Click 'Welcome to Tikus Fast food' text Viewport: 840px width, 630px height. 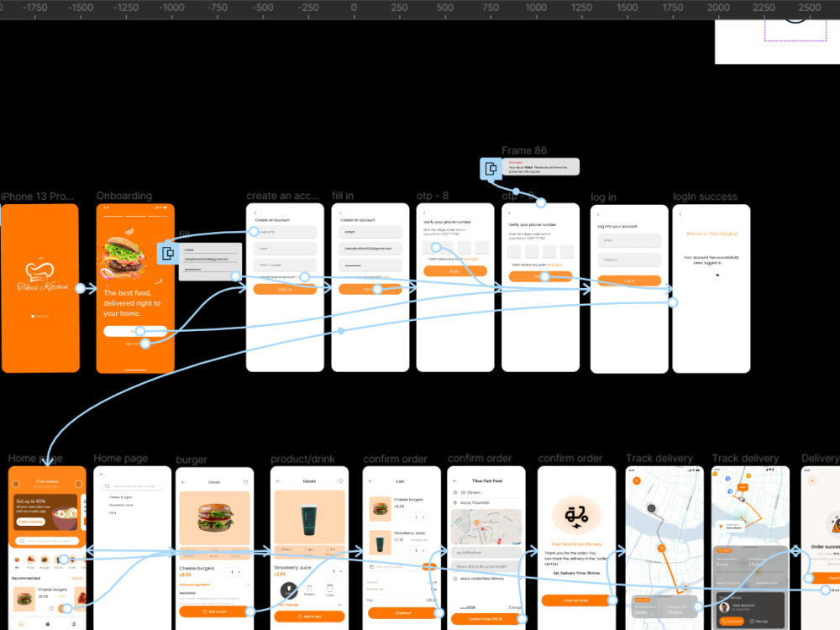click(x=711, y=234)
